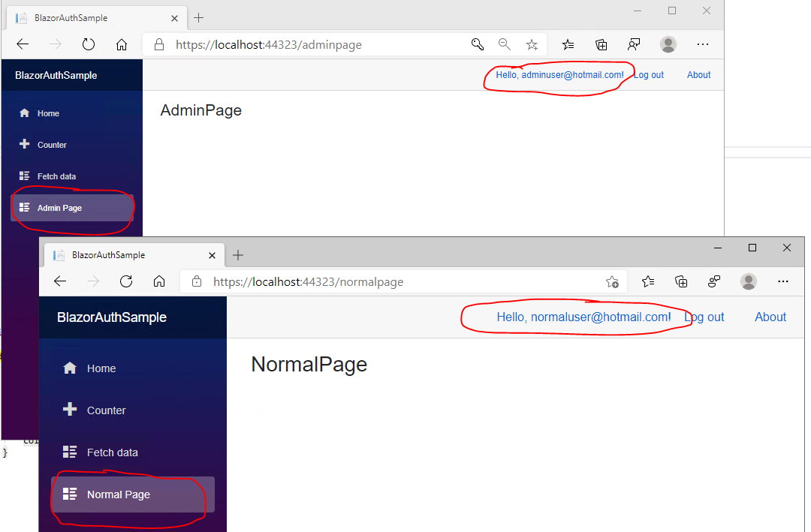This screenshot has width=811, height=532.
Task: Open About link in normalpage window
Action: pyautogui.click(x=770, y=317)
